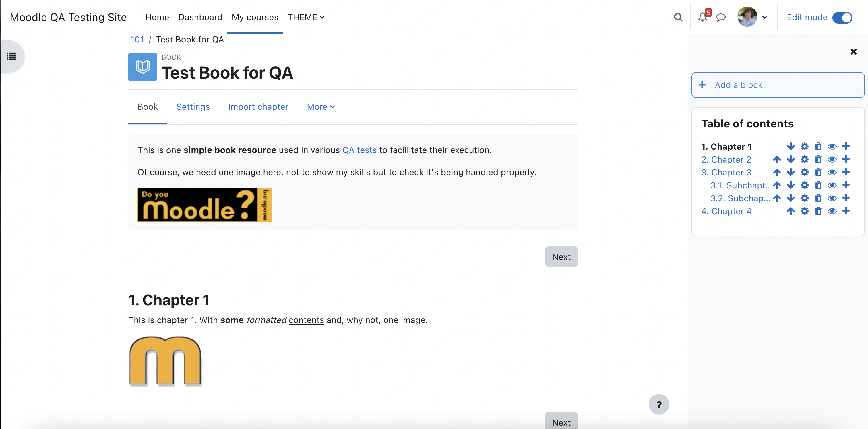
Task: Move subchapter 3.2 down
Action: point(790,198)
